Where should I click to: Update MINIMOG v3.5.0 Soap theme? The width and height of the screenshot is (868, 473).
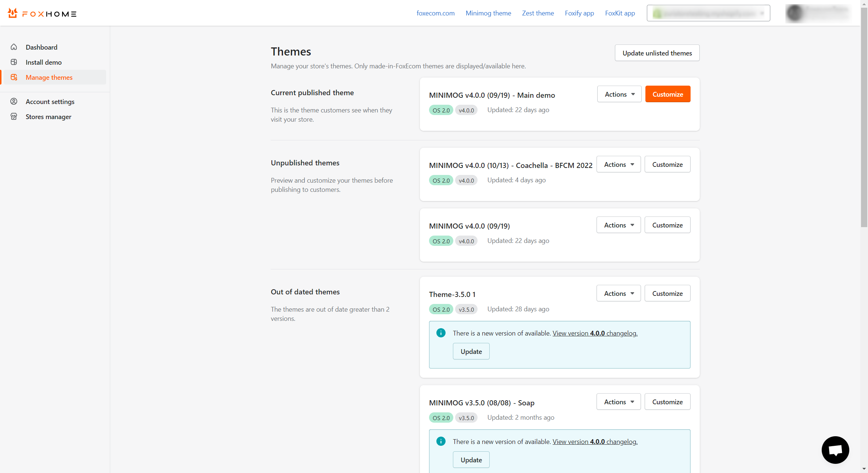tap(471, 460)
